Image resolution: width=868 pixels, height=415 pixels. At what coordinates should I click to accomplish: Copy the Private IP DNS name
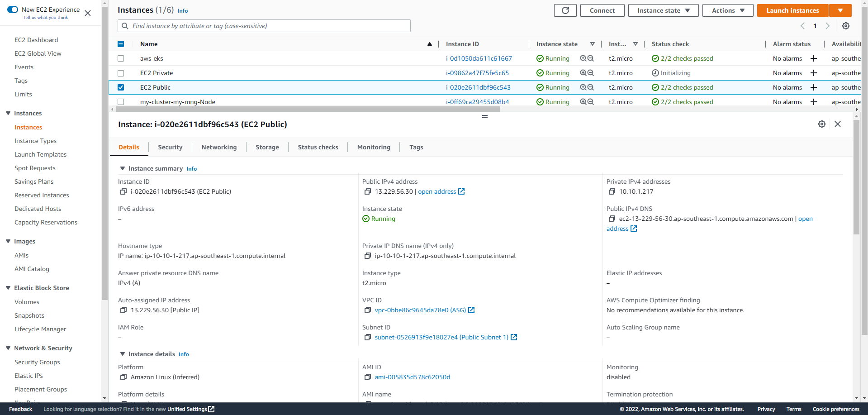coord(367,256)
